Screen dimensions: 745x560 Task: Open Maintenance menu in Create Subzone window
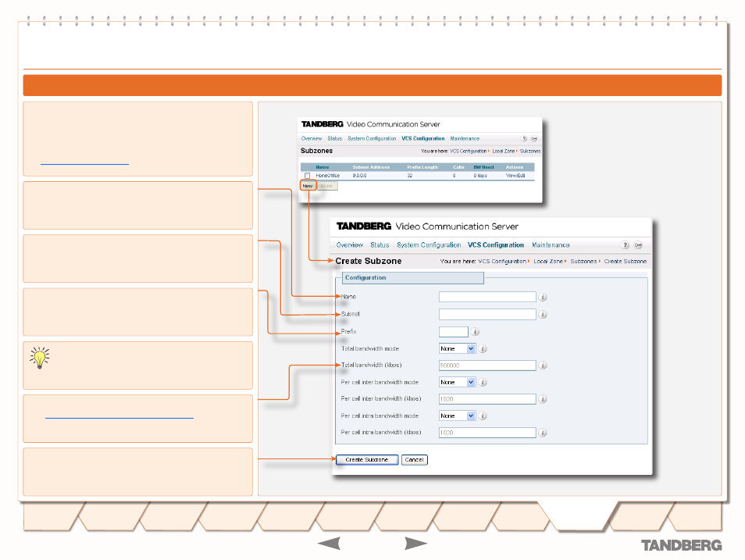click(551, 245)
